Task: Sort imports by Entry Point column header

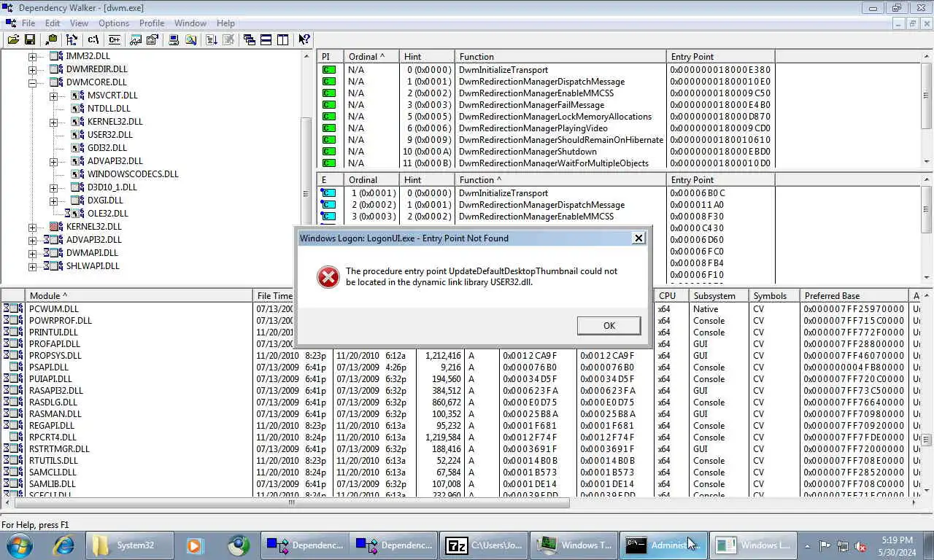Action: 720,56
